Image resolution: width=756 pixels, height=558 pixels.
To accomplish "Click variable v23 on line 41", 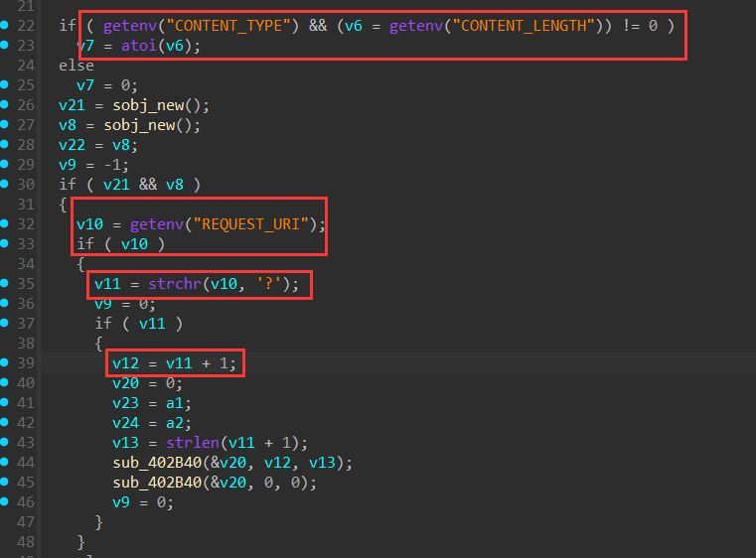I will click(x=125, y=403).
